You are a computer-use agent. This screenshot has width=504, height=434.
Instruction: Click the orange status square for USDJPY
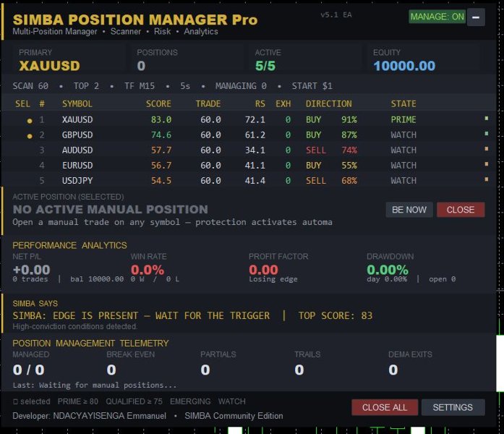pyautogui.click(x=487, y=179)
